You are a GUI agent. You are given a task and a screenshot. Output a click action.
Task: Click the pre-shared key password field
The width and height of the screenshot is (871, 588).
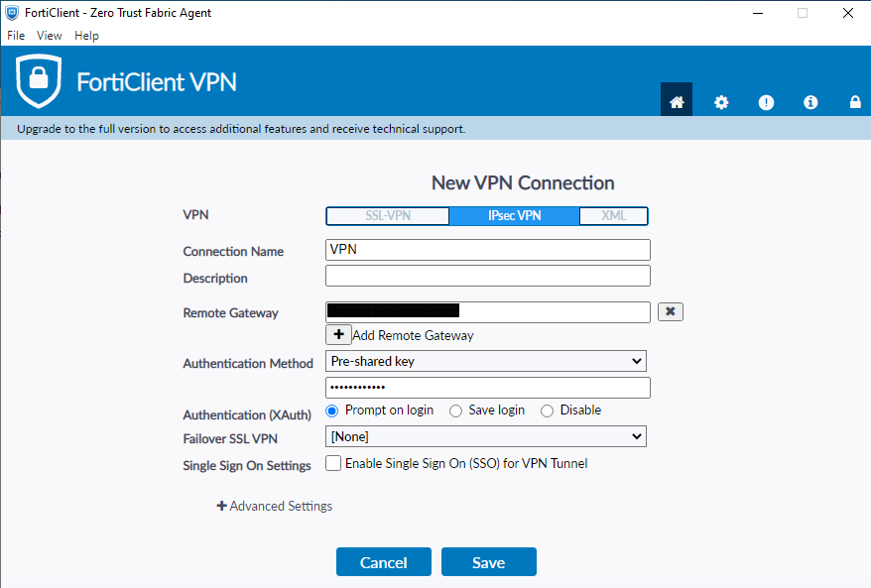[488, 388]
